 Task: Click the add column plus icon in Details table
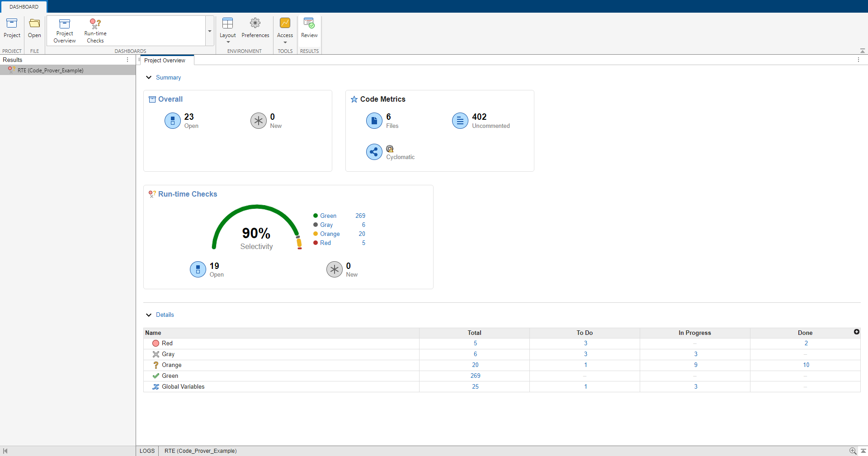pos(857,332)
